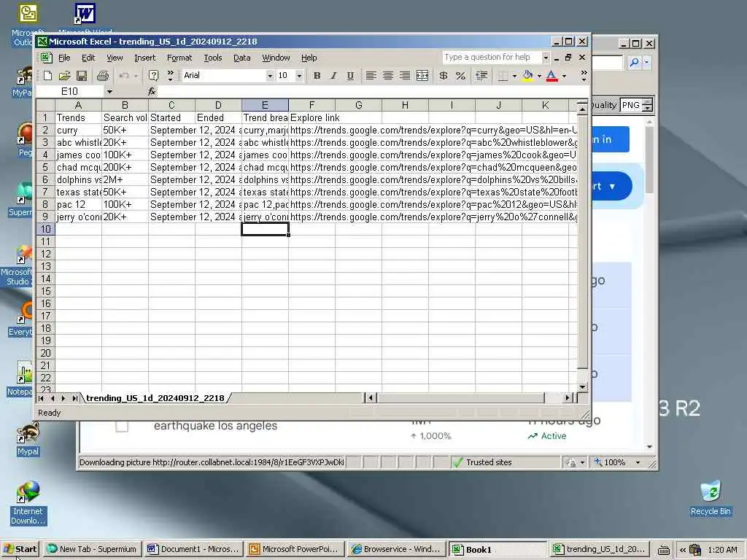Open Mypal raccoon desktop icon

pyautogui.click(x=28, y=438)
